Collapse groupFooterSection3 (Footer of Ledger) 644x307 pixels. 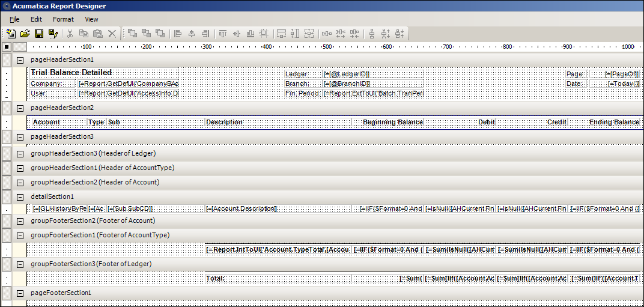(20, 264)
